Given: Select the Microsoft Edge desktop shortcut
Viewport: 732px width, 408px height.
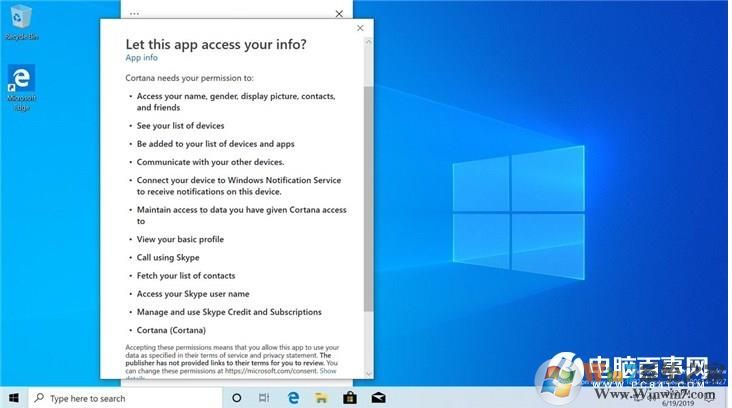Looking at the screenshot, I should coord(21,88).
